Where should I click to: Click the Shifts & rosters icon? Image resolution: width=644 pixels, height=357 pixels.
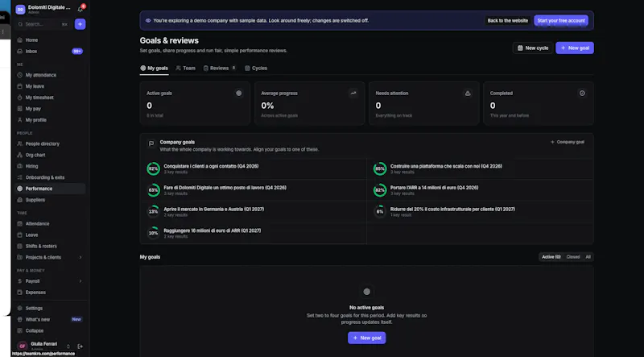pos(19,246)
